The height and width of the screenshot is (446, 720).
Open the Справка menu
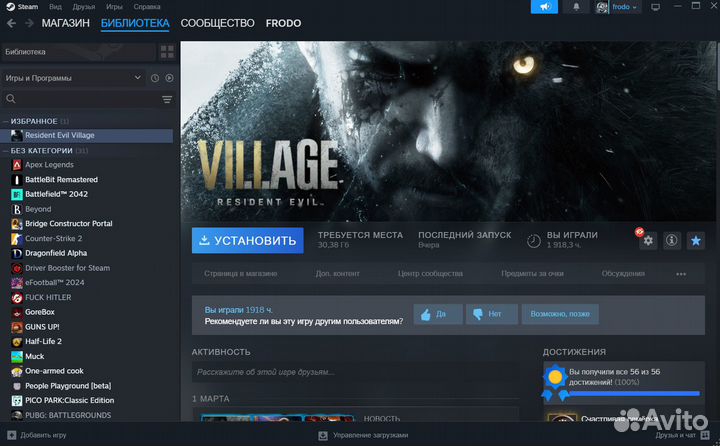click(x=147, y=7)
